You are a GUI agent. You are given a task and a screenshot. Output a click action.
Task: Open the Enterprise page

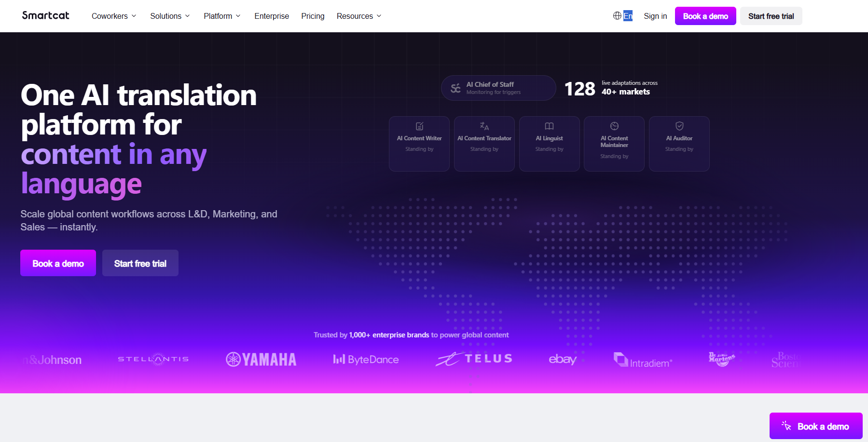[272, 16]
